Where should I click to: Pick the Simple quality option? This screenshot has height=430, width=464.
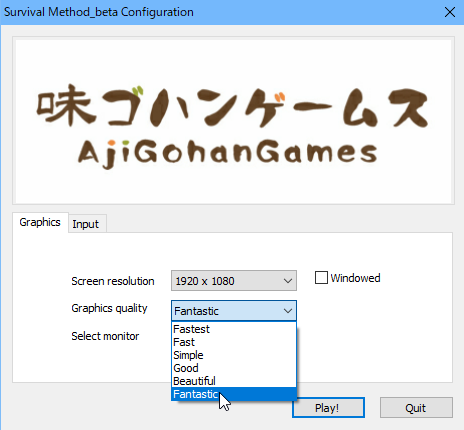pyautogui.click(x=234, y=355)
